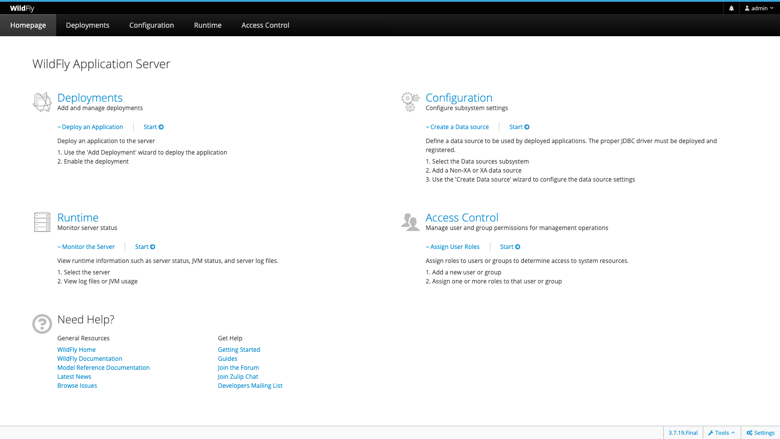Click the 'Configure subsystem settings' text
Image resolution: width=780 pixels, height=439 pixels.
tap(467, 108)
